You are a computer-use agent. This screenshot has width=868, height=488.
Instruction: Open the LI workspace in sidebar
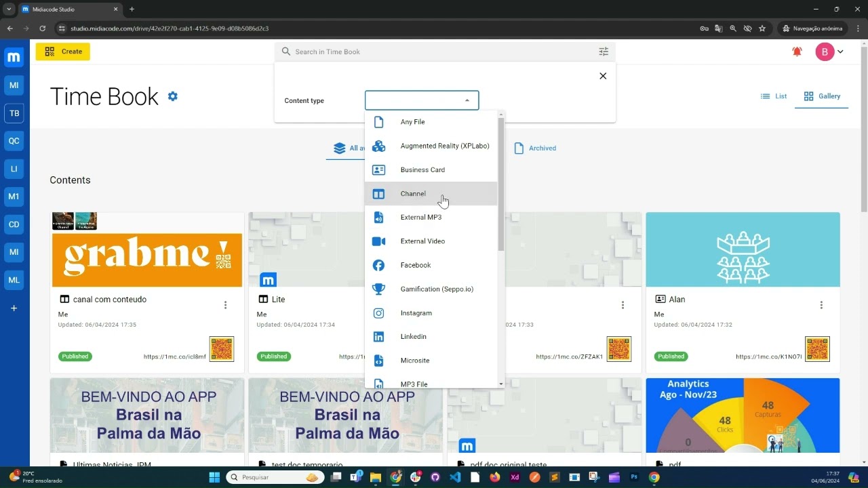(x=14, y=169)
